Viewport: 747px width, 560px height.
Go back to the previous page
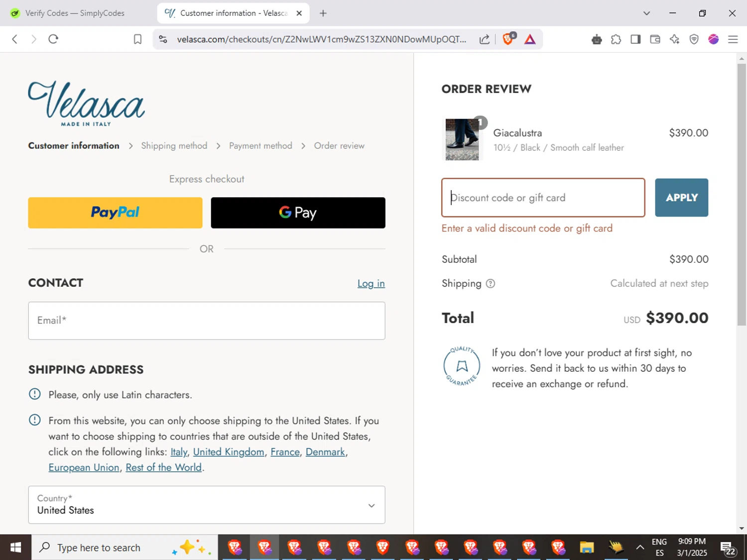[x=15, y=39]
